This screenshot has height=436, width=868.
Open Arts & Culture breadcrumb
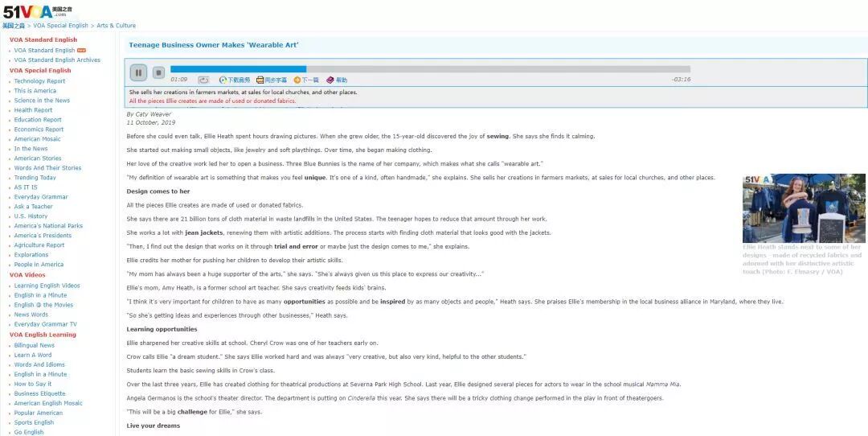tap(117, 26)
